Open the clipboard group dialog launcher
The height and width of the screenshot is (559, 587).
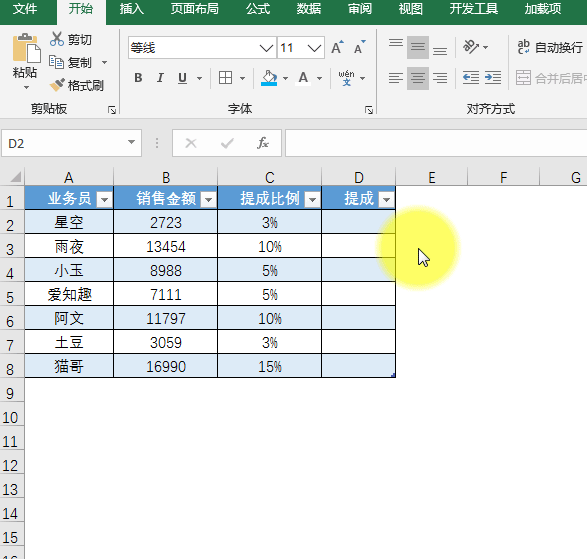point(112,110)
